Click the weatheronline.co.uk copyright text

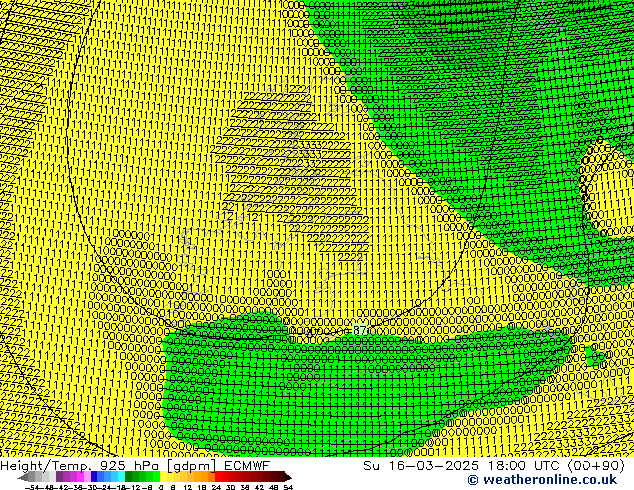point(542,480)
